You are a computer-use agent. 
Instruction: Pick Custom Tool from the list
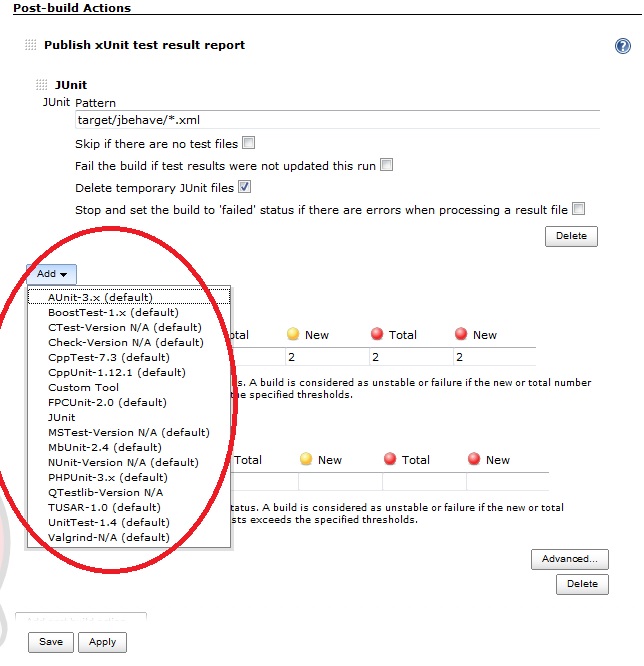(x=83, y=387)
